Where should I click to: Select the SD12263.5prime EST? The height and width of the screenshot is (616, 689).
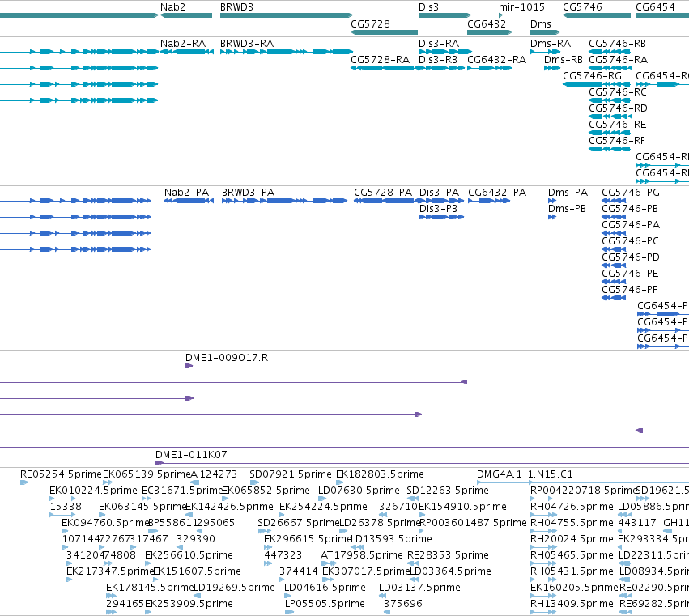(413, 499)
